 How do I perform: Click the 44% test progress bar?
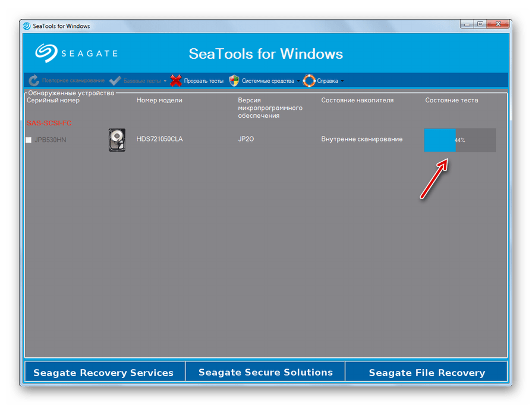click(459, 140)
